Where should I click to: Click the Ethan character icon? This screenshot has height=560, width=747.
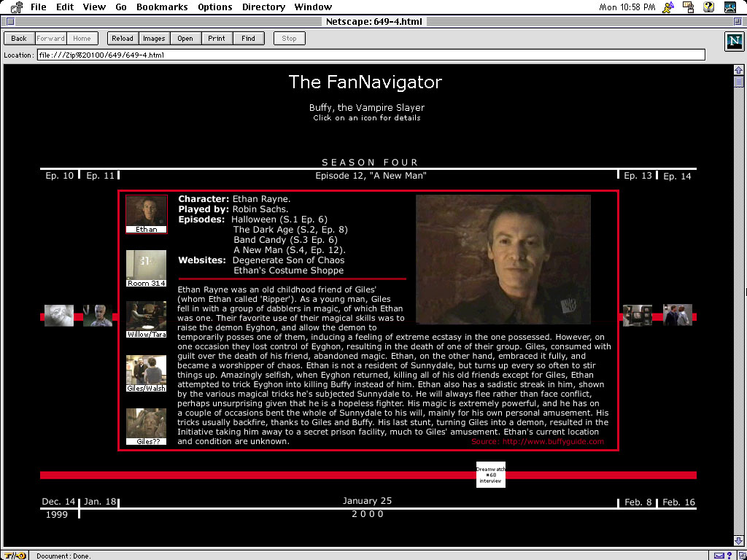pos(147,211)
